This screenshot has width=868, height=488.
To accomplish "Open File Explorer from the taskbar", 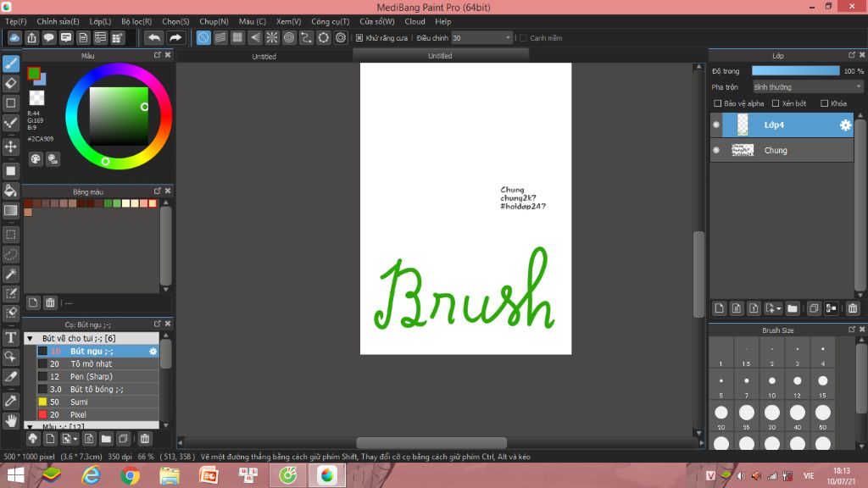I will pos(170,475).
